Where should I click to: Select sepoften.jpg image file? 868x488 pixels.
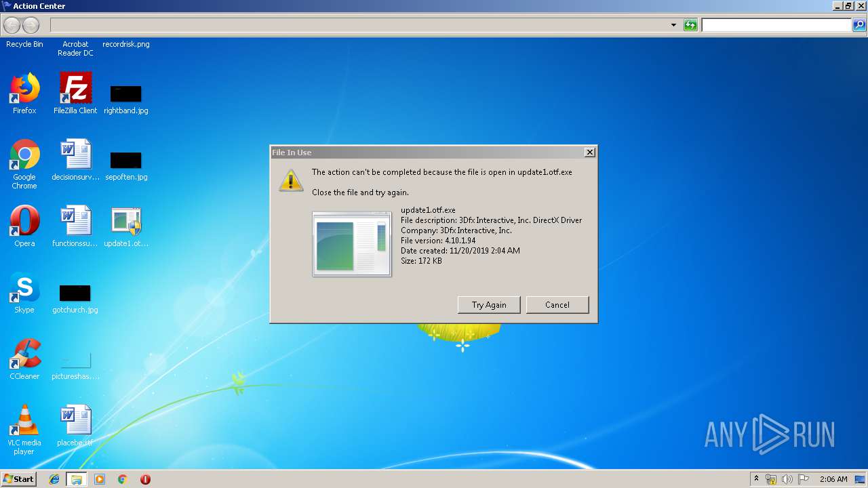coord(126,165)
